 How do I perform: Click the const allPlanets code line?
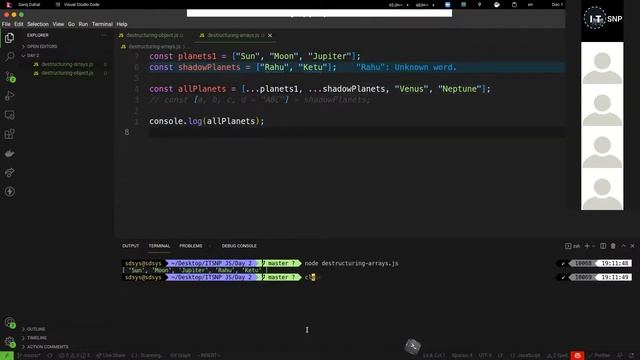(x=320, y=89)
